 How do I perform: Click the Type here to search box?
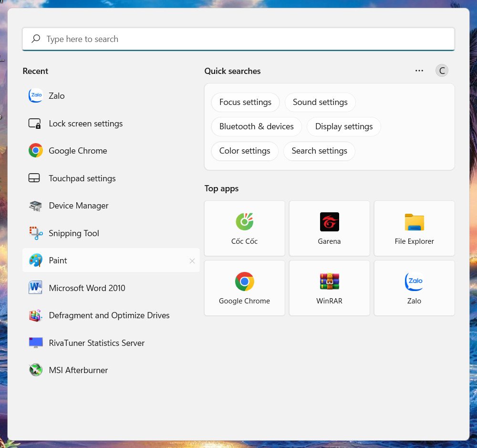click(x=238, y=39)
